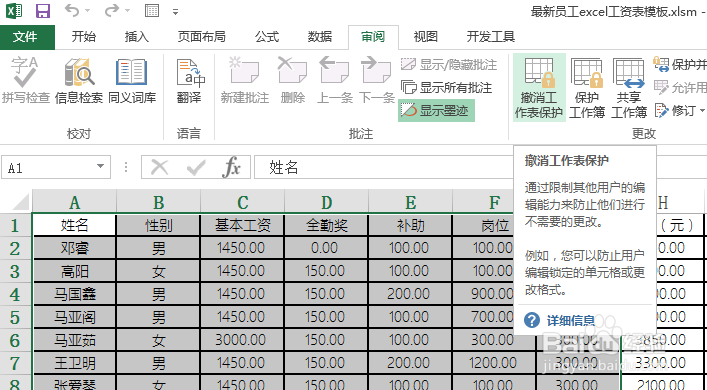Select row 5 header

click(x=15, y=317)
